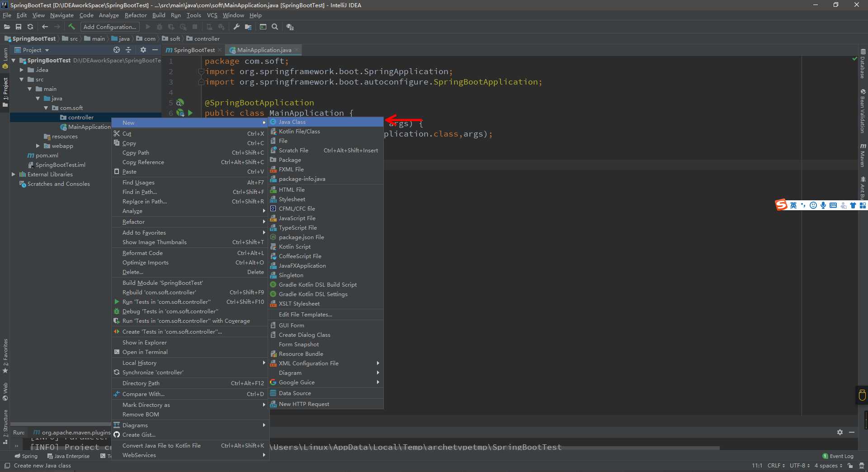The height and width of the screenshot is (472, 868).
Task: Choose Package from the New submenu
Action: tap(325, 160)
